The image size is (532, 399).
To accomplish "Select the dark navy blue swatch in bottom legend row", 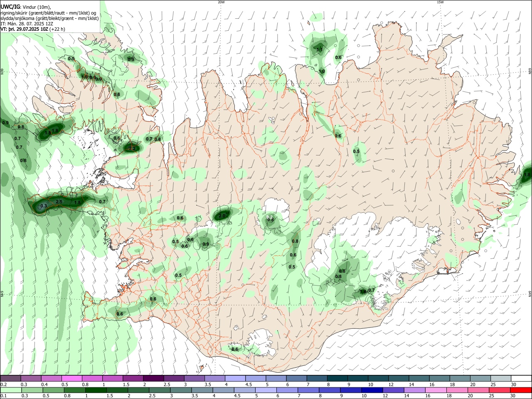I will 371,390.
